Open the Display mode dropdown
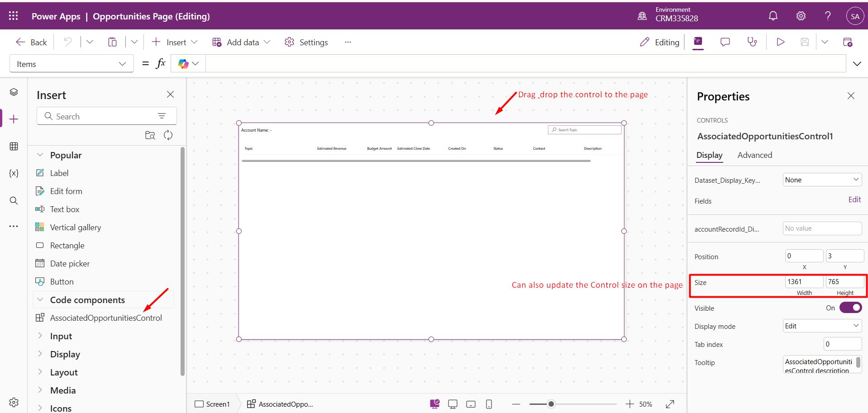The width and height of the screenshot is (868, 413). point(822,326)
